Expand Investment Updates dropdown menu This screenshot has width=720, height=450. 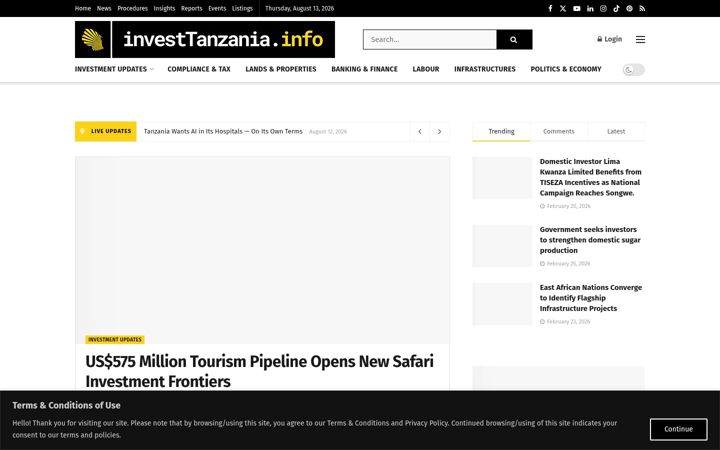point(114,69)
